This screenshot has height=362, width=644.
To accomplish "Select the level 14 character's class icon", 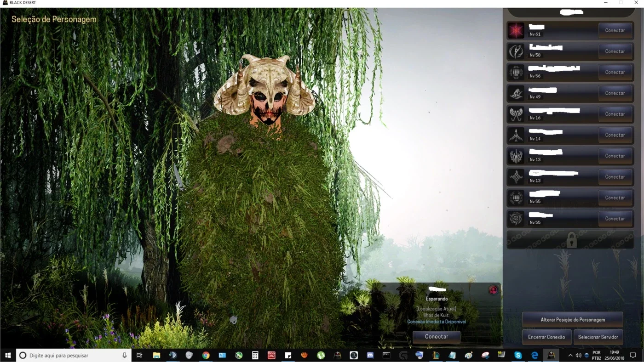I will (516, 135).
